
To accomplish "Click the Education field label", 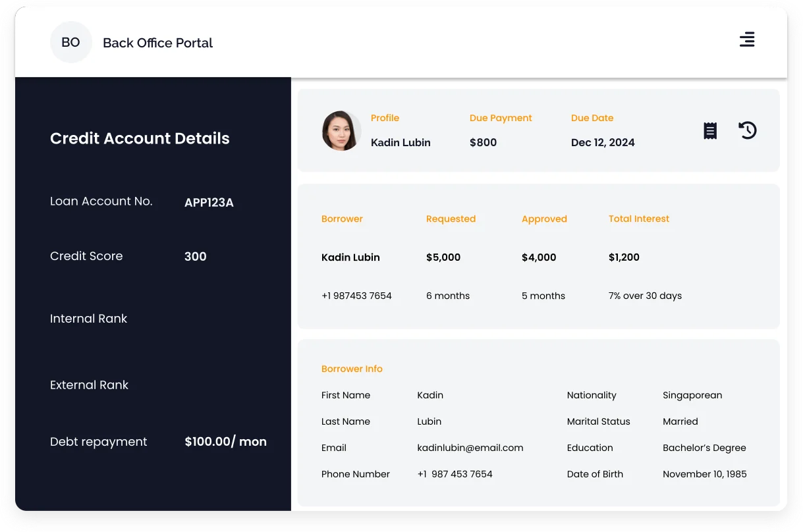I will tap(590, 448).
